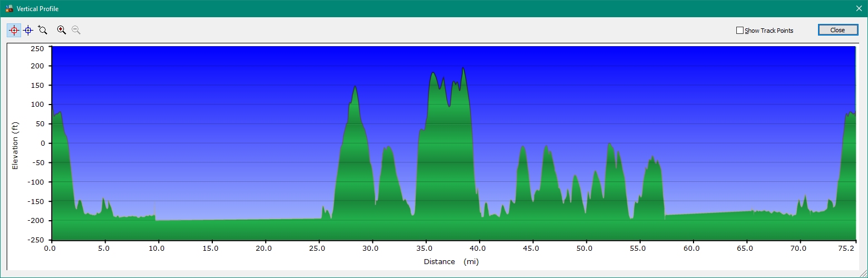The width and height of the screenshot is (868, 278).
Task: Select the blue crosshair pointer tool
Action: (x=28, y=31)
